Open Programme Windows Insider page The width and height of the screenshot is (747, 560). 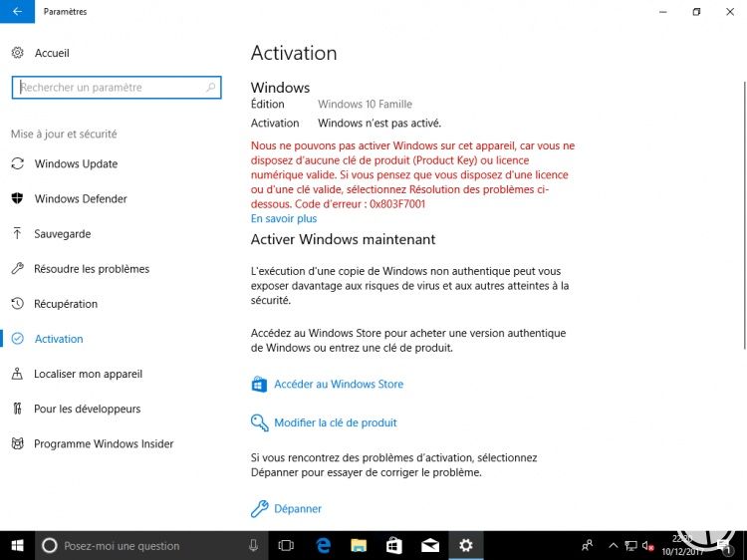(x=104, y=443)
